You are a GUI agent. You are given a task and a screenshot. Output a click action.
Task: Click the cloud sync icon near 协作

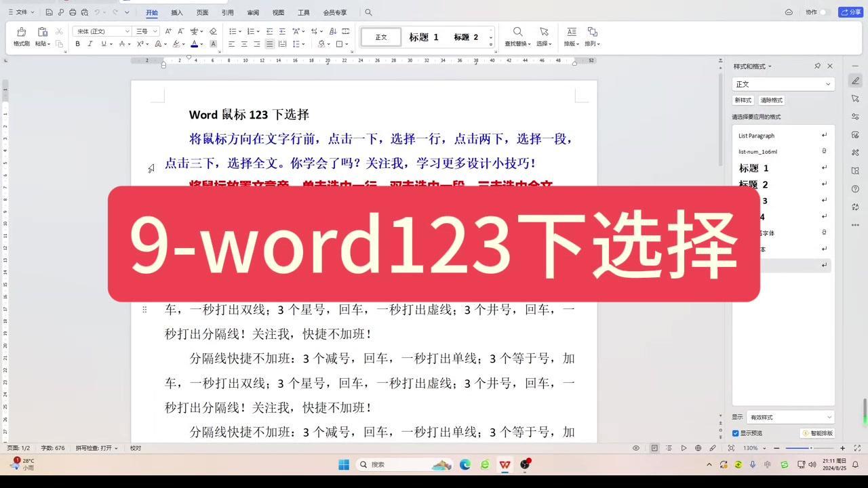click(x=789, y=12)
